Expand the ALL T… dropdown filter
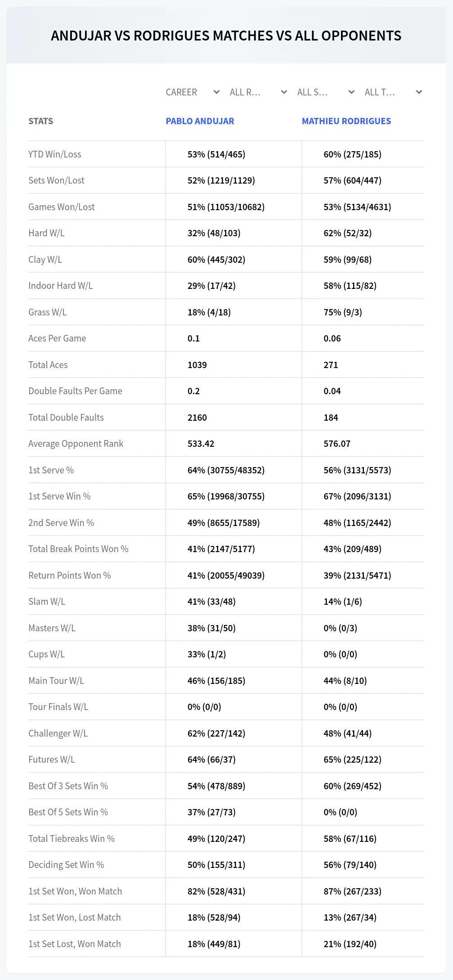This screenshot has height=980, width=453. point(393,92)
